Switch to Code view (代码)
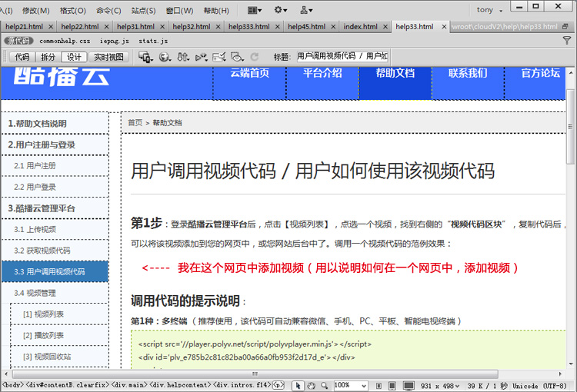The image size is (577, 392). point(22,57)
